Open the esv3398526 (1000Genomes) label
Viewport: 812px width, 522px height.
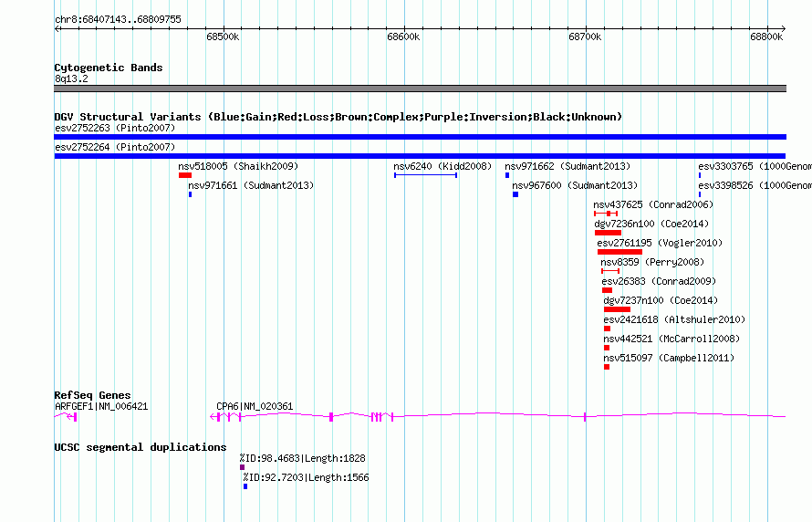(755, 185)
